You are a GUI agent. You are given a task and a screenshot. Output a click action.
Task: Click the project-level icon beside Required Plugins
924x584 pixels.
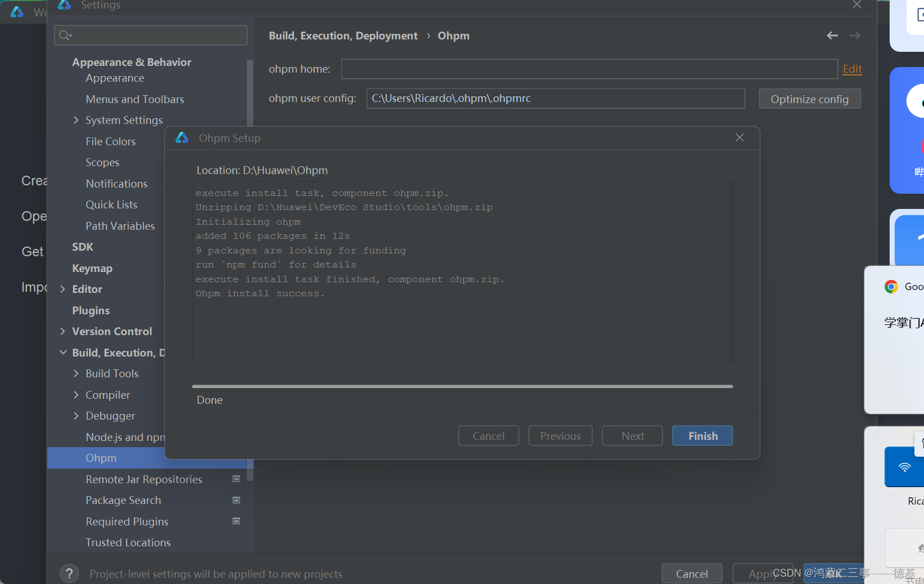(x=237, y=521)
